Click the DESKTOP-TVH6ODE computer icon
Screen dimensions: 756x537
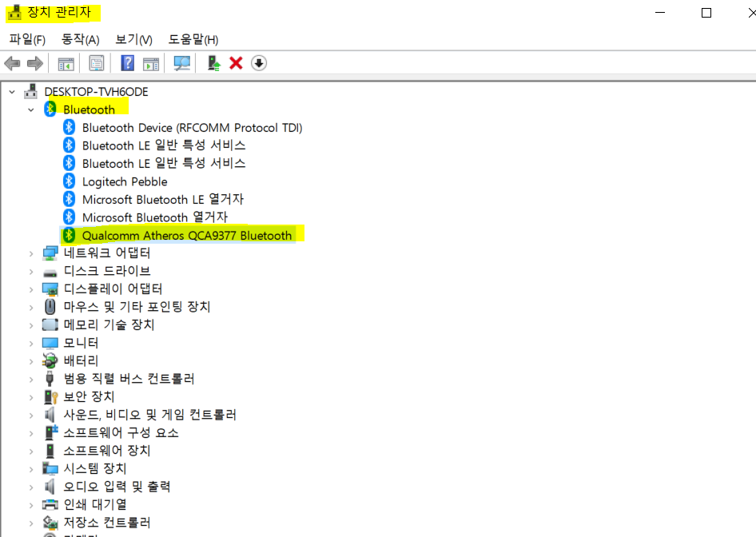coord(31,91)
